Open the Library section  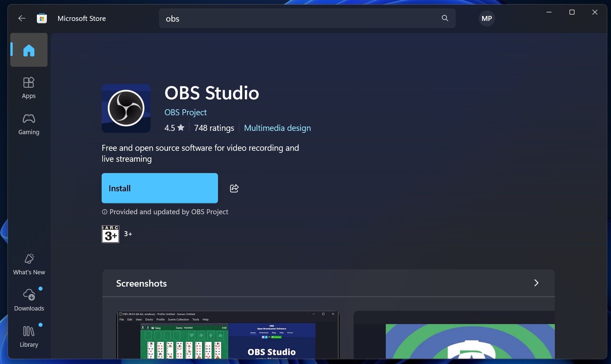pos(29,337)
